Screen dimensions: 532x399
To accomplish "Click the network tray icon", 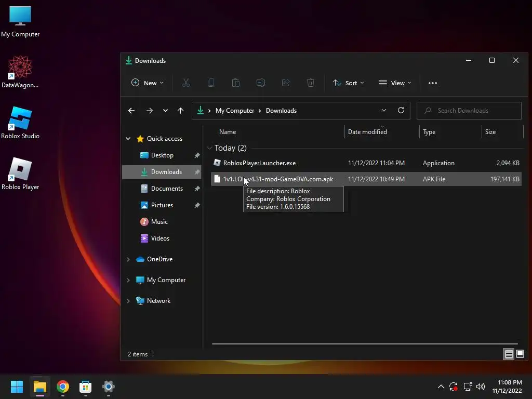I will pyautogui.click(x=468, y=387).
